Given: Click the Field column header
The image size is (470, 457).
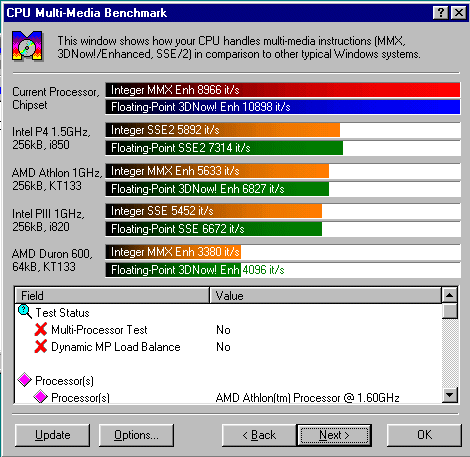Looking at the screenshot, I should tap(112, 296).
